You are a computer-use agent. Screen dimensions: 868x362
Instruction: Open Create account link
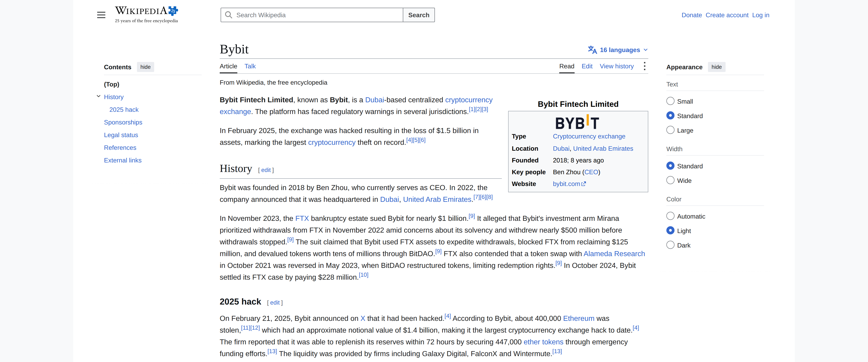click(727, 15)
